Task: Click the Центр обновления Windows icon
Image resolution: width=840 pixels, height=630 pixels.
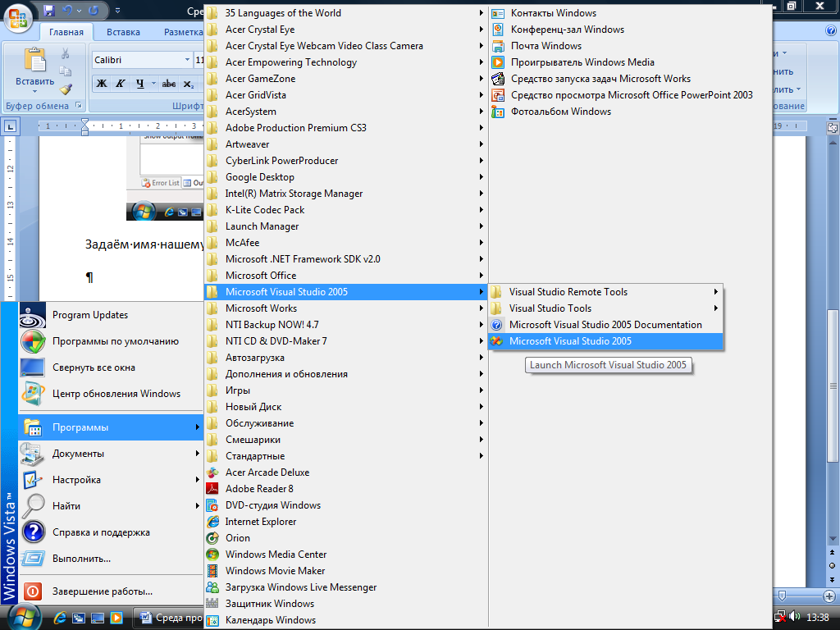Action: (33, 394)
